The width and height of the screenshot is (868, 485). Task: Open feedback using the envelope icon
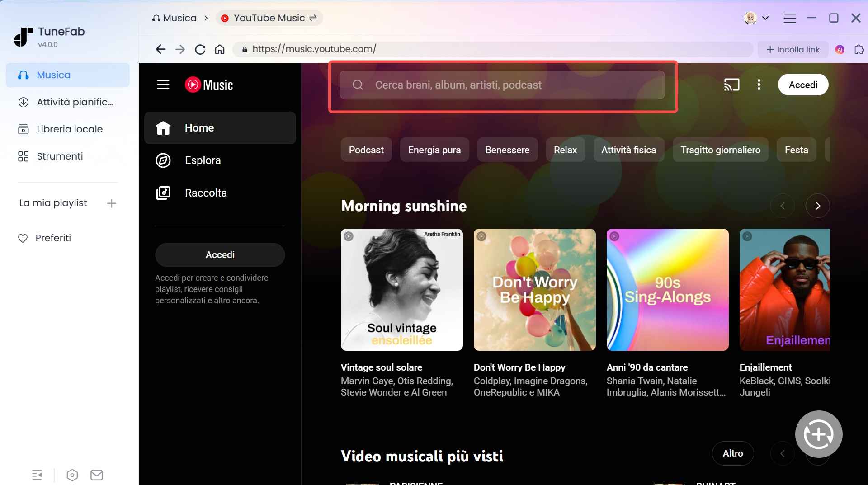pos(97,475)
